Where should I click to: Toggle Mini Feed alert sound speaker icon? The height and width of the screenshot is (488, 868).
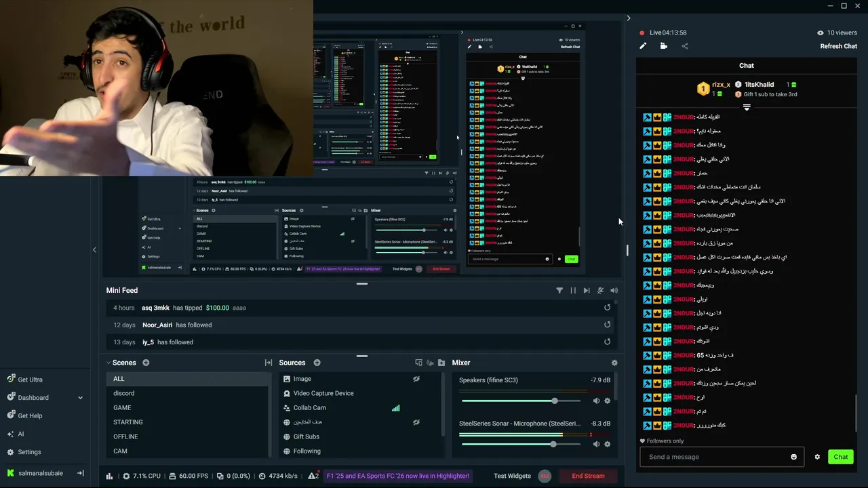pyautogui.click(x=614, y=290)
